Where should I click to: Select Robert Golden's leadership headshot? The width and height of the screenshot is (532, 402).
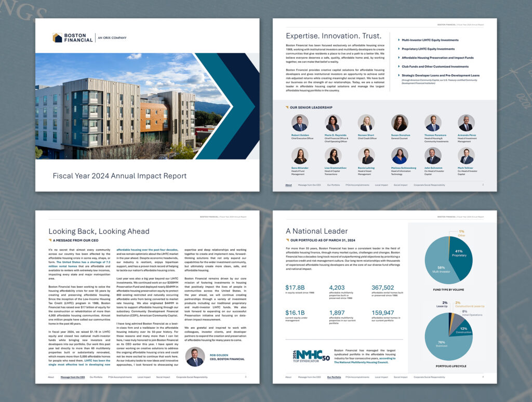click(x=300, y=123)
